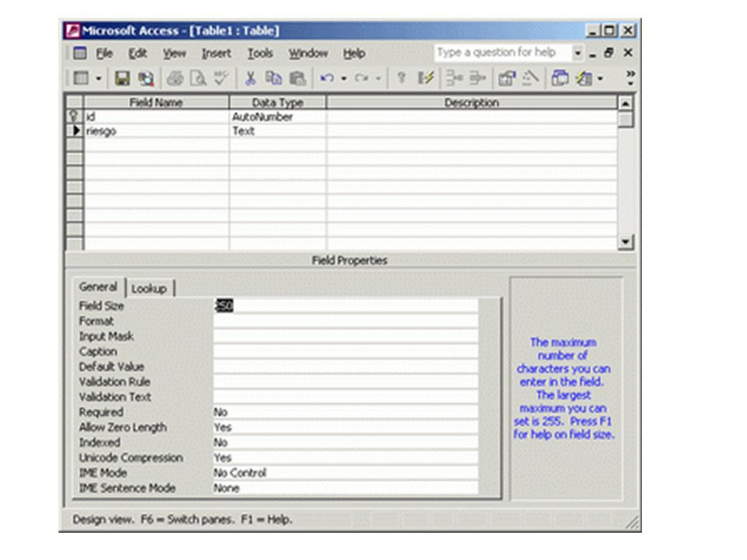Click the table control icon left of File
The height and width of the screenshot is (560, 747).
(80, 53)
